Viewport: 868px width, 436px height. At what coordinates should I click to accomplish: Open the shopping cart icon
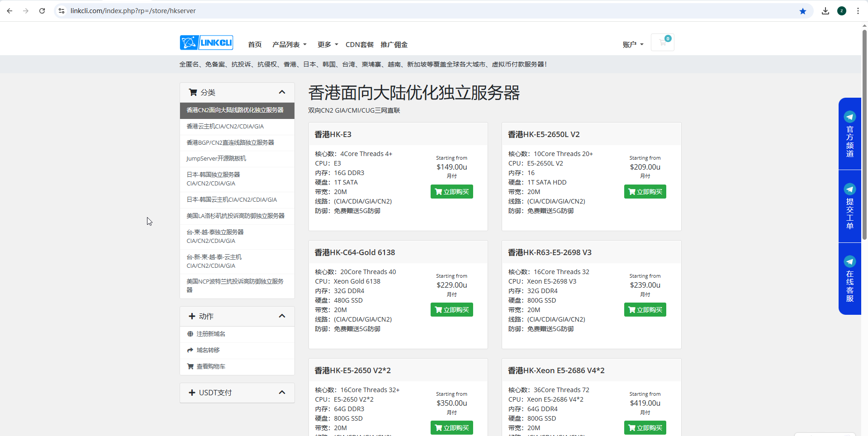click(x=663, y=43)
